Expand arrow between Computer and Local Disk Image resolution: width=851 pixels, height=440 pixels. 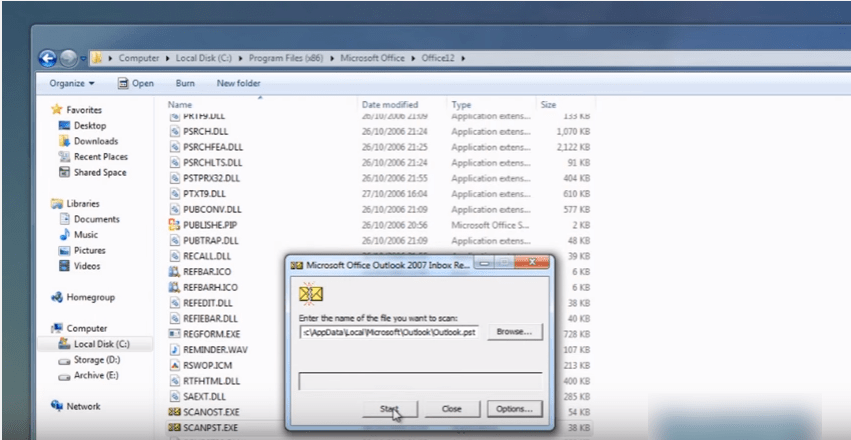coord(167,58)
